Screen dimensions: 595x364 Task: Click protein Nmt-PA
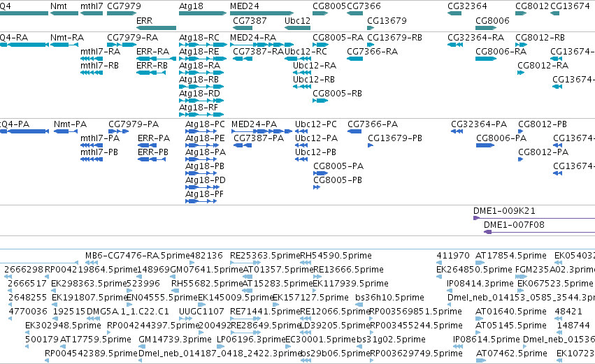(66, 131)
